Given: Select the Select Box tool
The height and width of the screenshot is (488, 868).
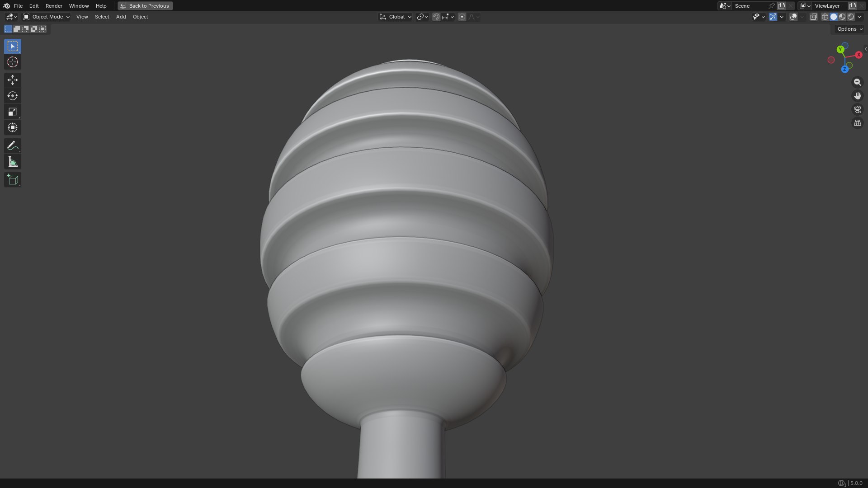Looking at the screenshot, I should click(x=13, y=46).
